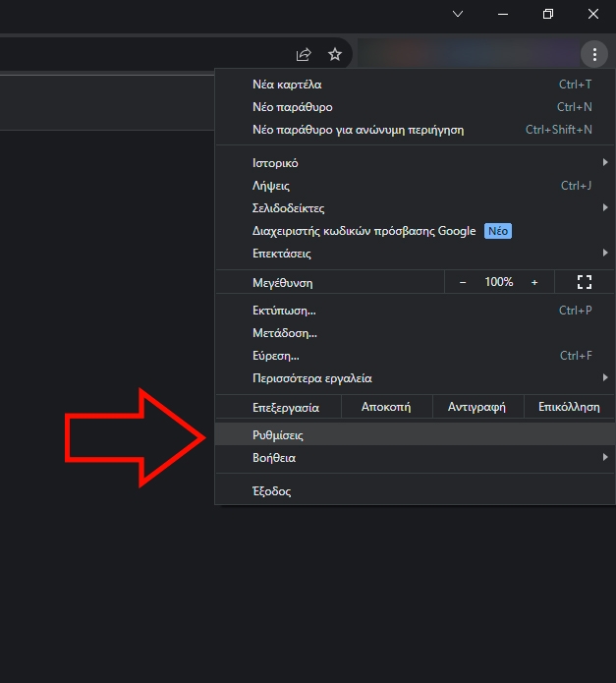Click the minus icon to zoom out
This screenshot has width=616, height=683.
pos(464,282)
